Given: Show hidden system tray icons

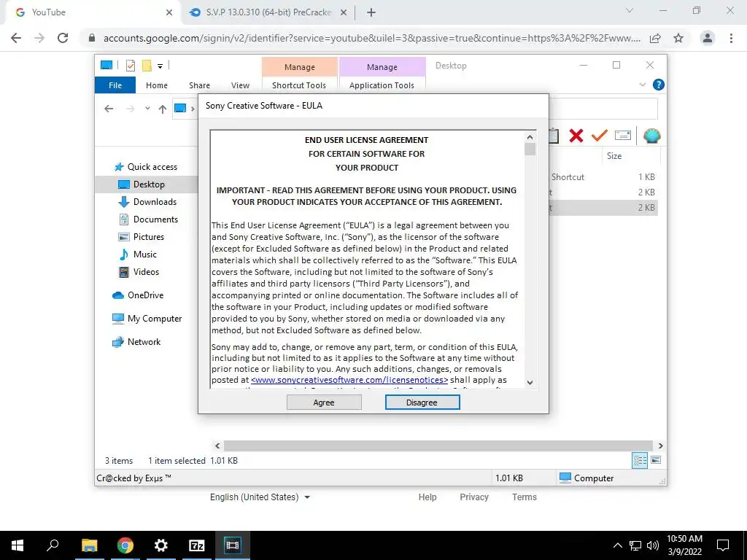Looking at the screenshot, I should click(617, 545).
